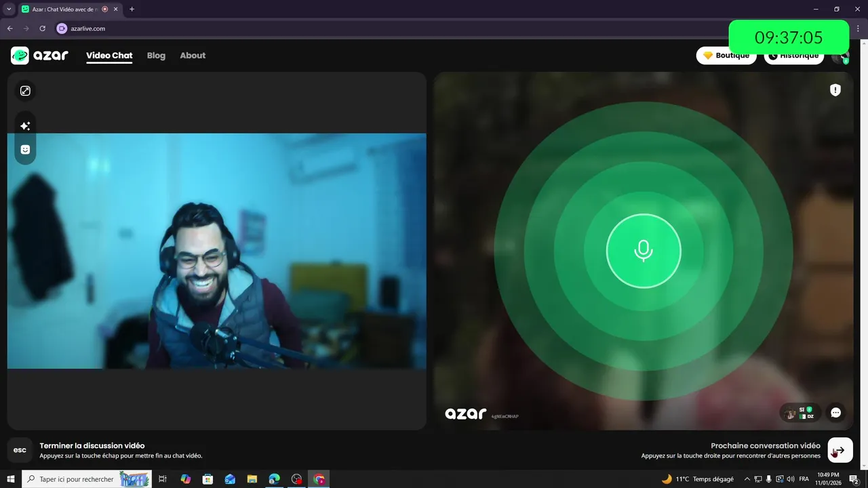Open the Video Chat tab
868x488 pixels.
point(109,56)
